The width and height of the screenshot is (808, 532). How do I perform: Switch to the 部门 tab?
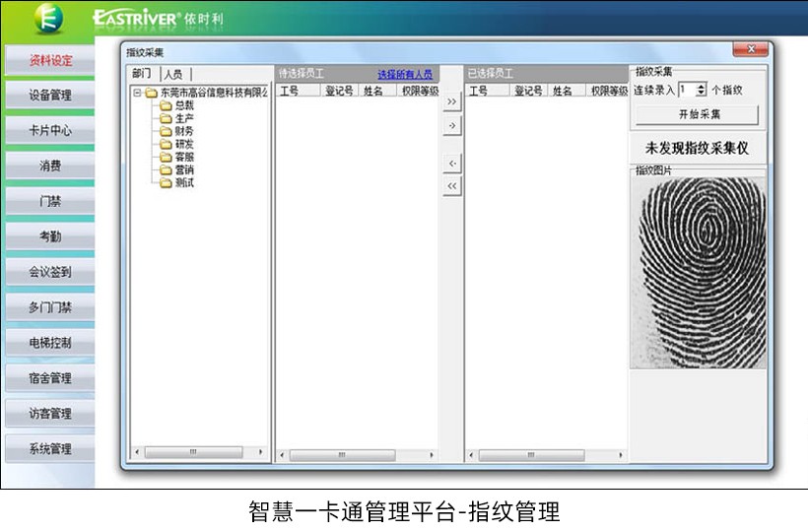(x=143, y=74)
